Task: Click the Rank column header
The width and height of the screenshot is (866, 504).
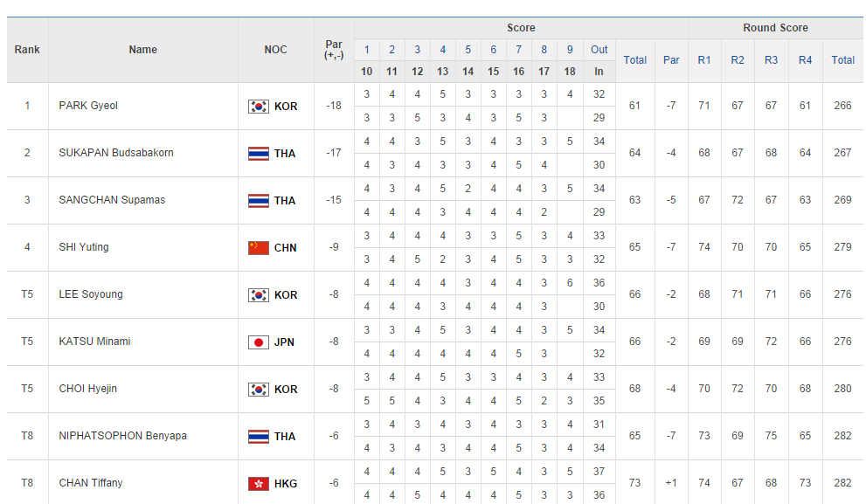Action: [27, 50]
